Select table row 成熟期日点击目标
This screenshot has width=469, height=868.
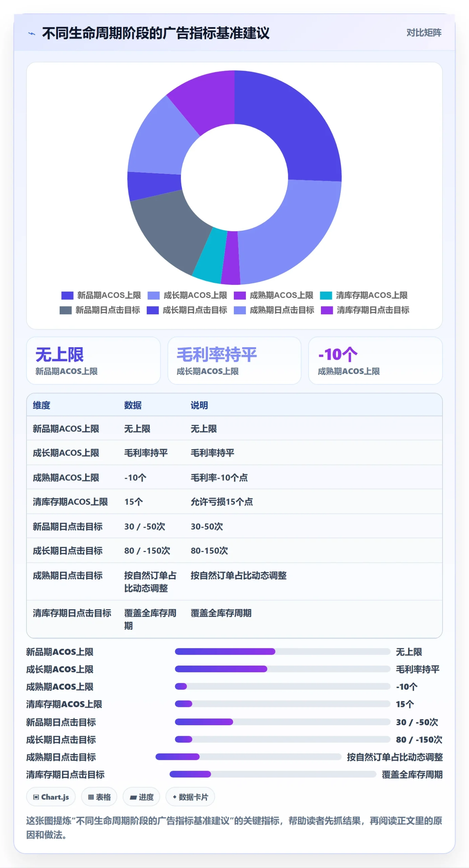click(x=234, y=581)
